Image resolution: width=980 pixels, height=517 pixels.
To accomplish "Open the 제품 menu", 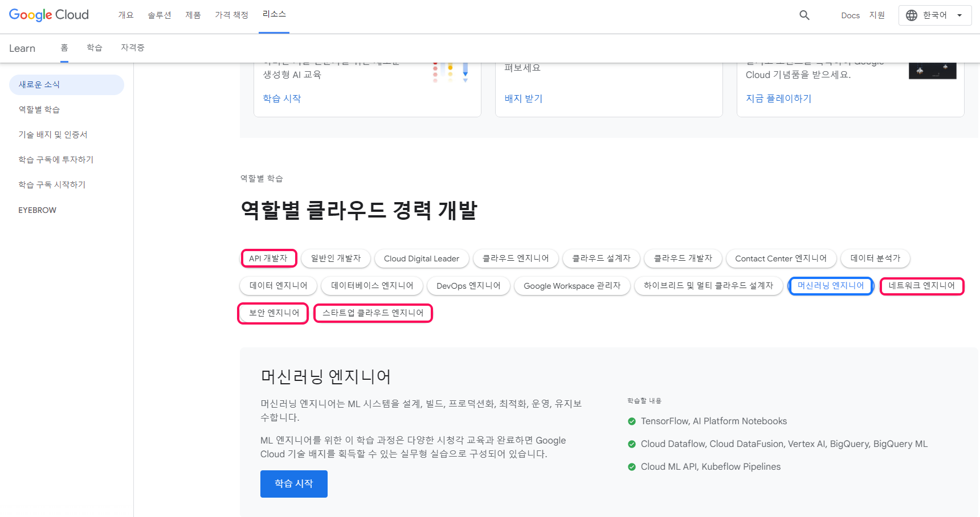I will (x=193, y=15).
